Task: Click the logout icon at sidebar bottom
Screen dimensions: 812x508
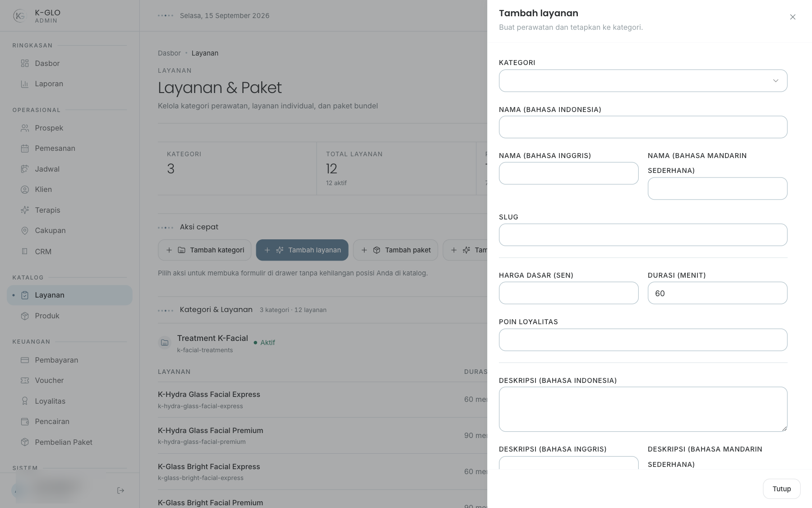Action: point(120,490)
